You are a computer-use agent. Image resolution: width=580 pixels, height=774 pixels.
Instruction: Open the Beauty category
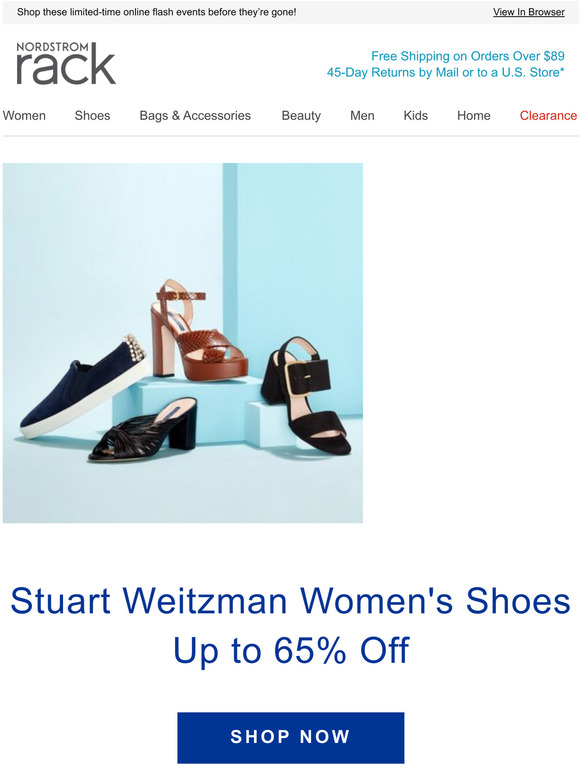pyautogui.click(x=301, y=116)
